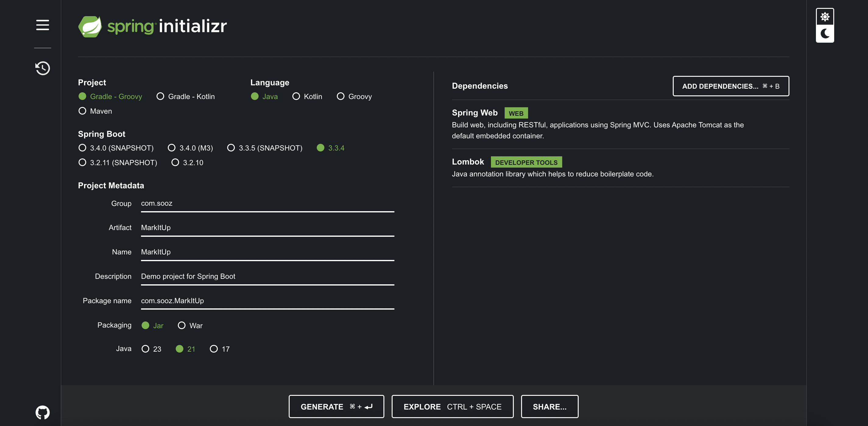Click the Spring Initializr logo
This screenshot has width=868, height=426.
[x=152, y=26]
